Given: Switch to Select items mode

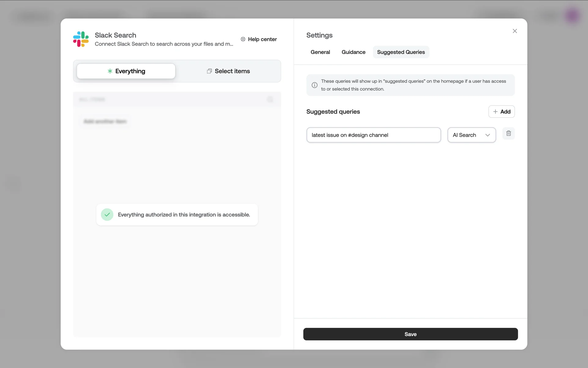Looking at the screenshot, I should pyautogui.click(x=228, y=71).
